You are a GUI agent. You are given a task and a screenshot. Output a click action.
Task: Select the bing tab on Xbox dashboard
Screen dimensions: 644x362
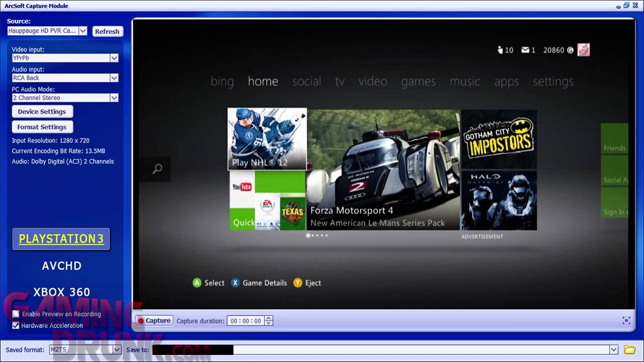click(222, 81)
